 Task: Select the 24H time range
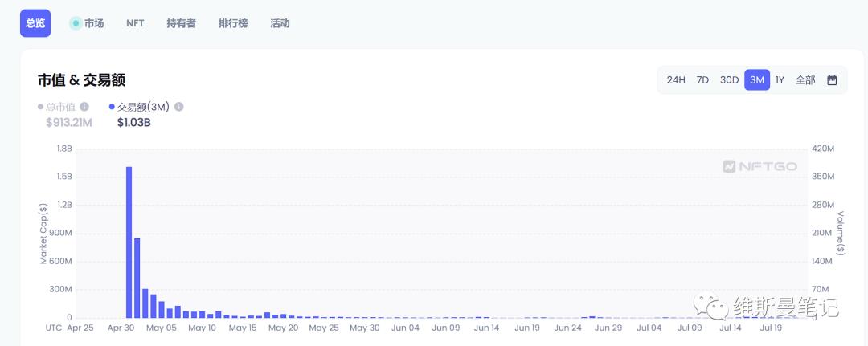tap(676, 80)
